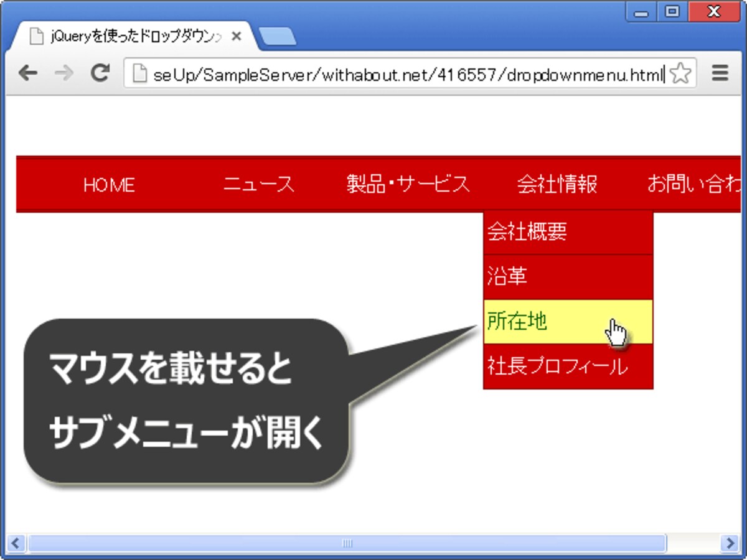Open the 製品・サービス menu item
The image size is (747, 560).
click(408, 185)
